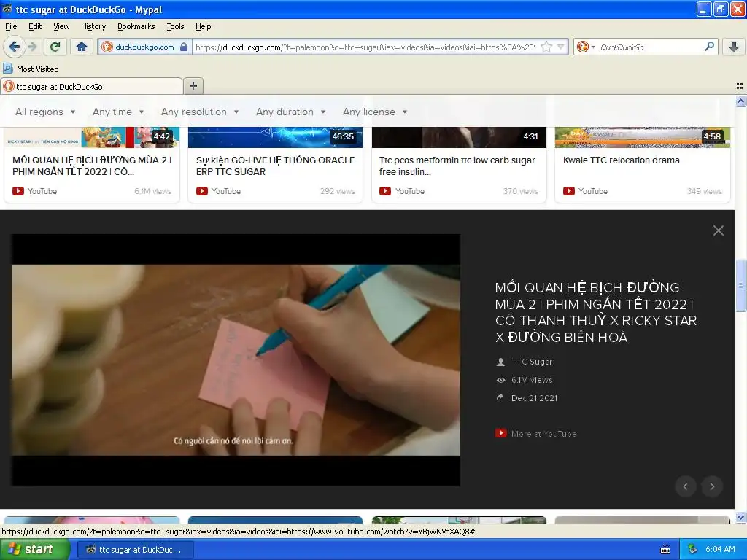Open the View menu
Screen dimensions: 747x560
(x=61, y=26)
